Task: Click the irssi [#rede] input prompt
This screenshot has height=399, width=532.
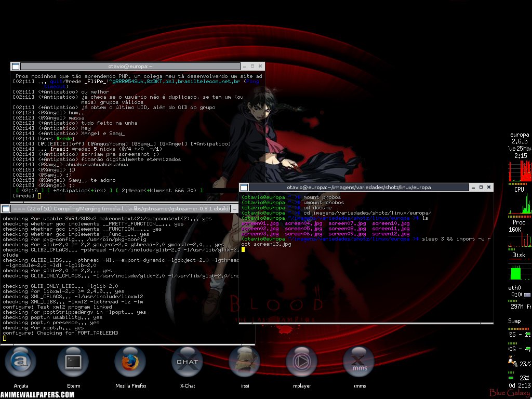Action: pos(27,196)
